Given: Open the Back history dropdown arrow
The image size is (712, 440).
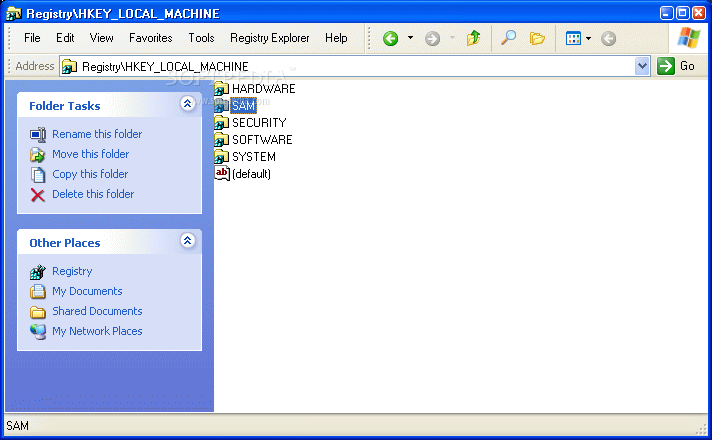Looking at the screenshot, I should click(410, 38).
